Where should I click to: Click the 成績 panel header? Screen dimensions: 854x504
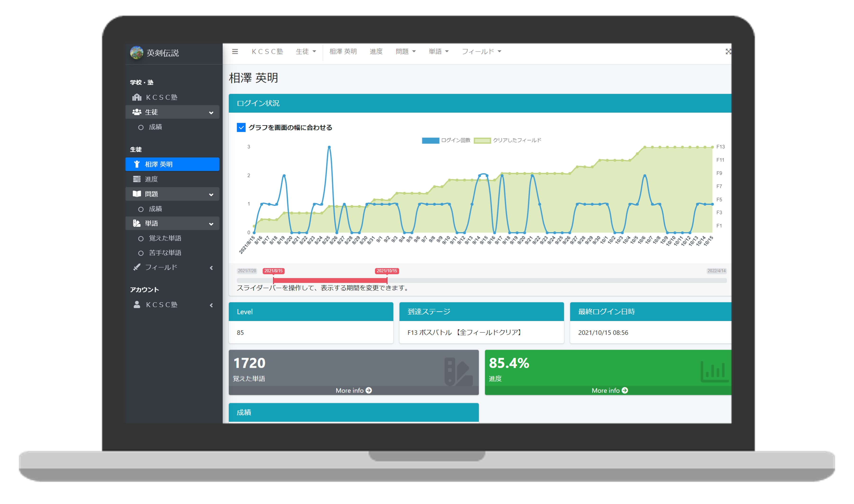[x=353, y=413]
